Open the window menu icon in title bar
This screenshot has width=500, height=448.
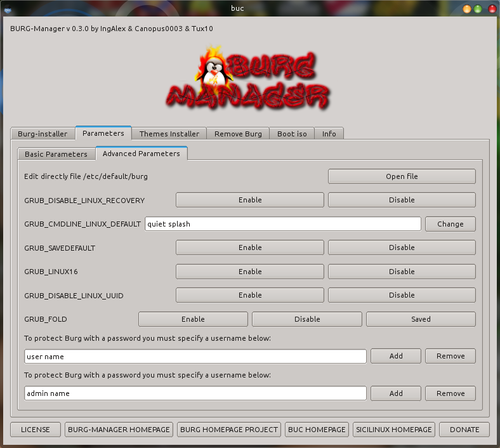pos(8,9)
